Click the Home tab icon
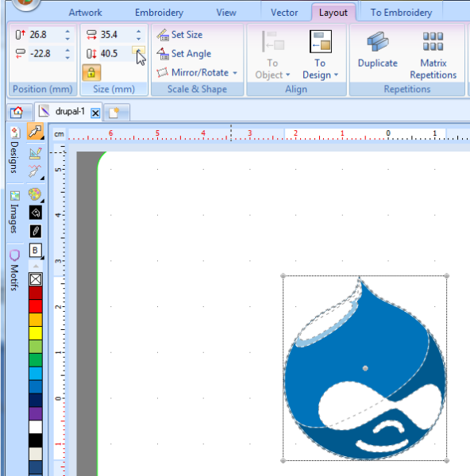 pos(17,113)
